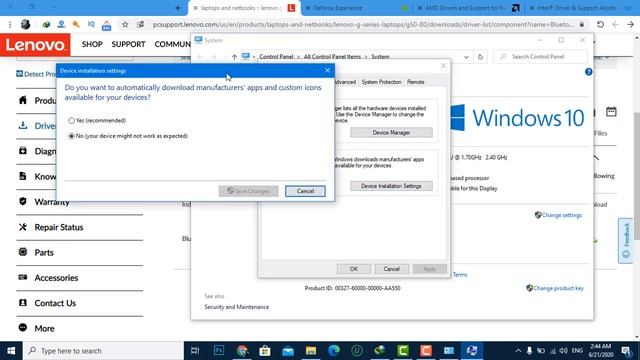Click the IQ extension icon
This screenshot has height=360, width=640.
91,24
